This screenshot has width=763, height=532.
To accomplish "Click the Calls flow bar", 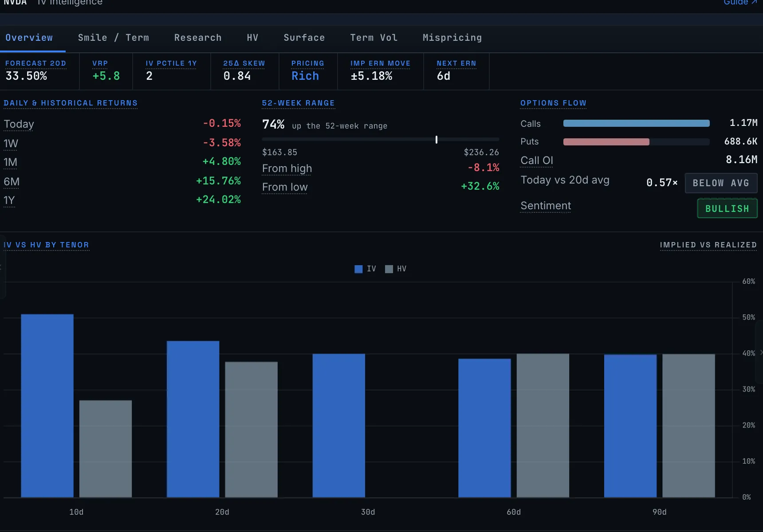I will pyautogui.click(x=636, y=123).
